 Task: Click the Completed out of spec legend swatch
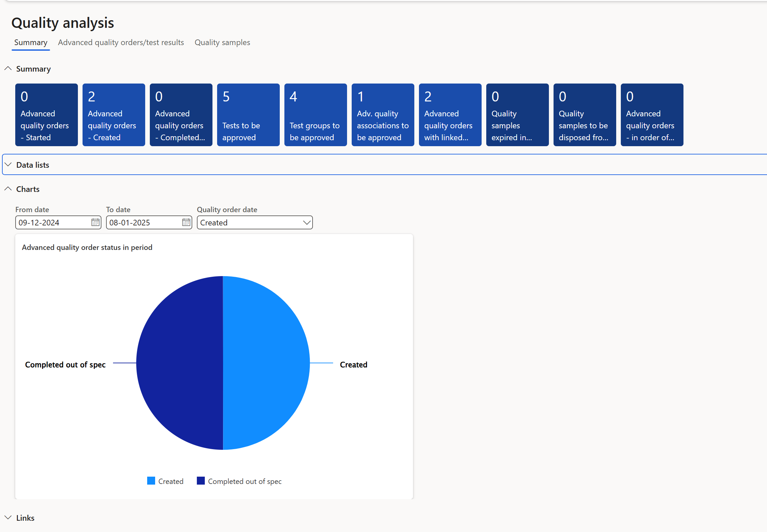point(201,481)
